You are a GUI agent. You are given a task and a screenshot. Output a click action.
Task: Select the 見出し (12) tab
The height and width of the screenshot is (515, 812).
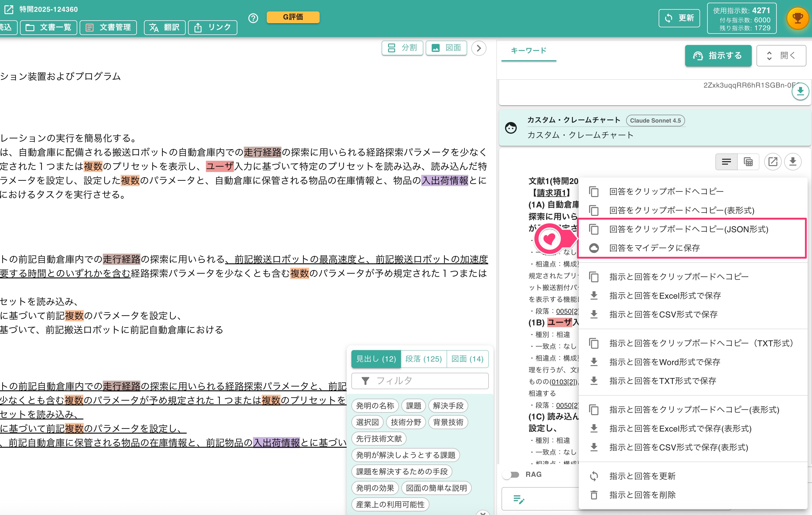376,359
